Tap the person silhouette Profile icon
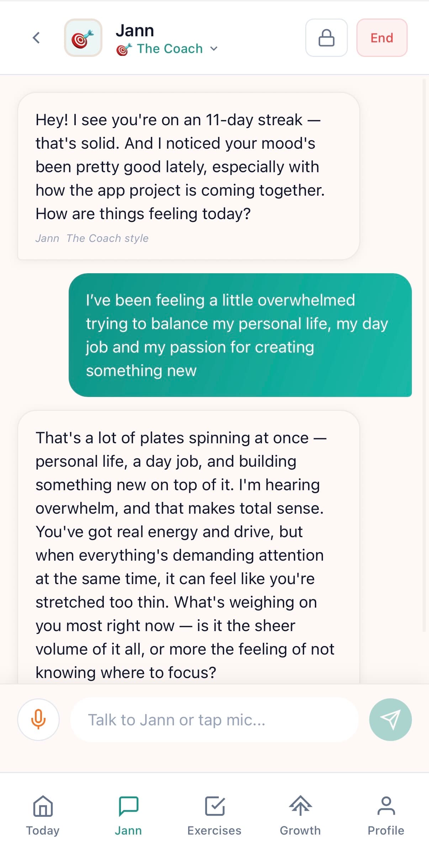Image resolution: width=429 pixels, height=868 pixels. point(386,806)
